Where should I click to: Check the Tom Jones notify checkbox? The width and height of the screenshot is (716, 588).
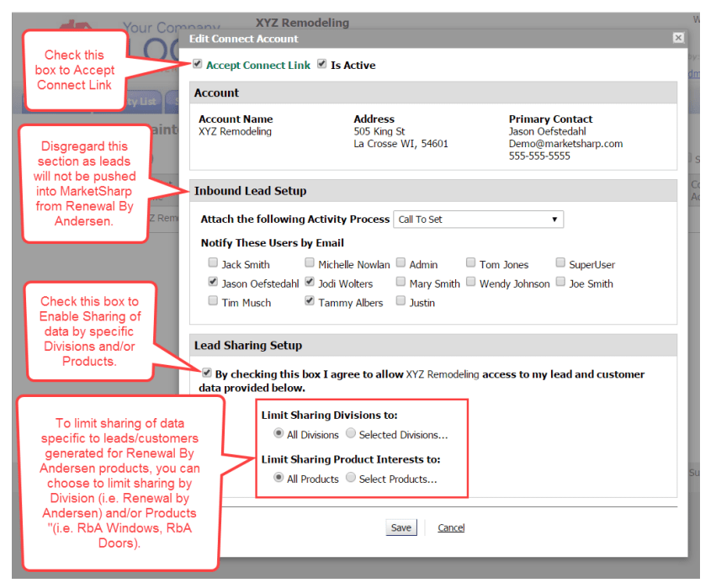pos(471,262)
